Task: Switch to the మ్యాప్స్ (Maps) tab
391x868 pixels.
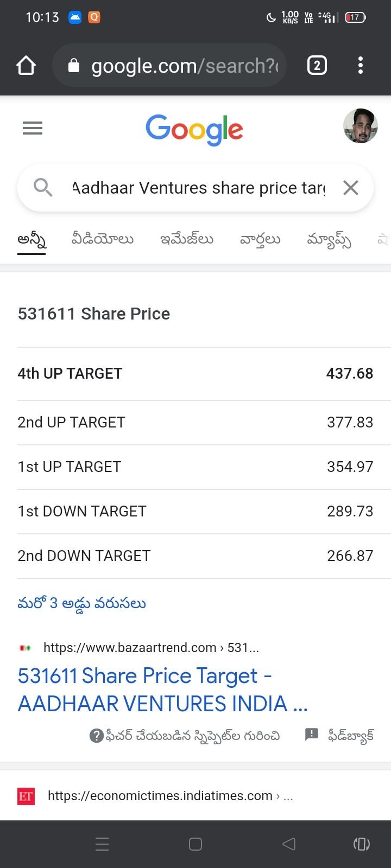Action: point(329,239)
